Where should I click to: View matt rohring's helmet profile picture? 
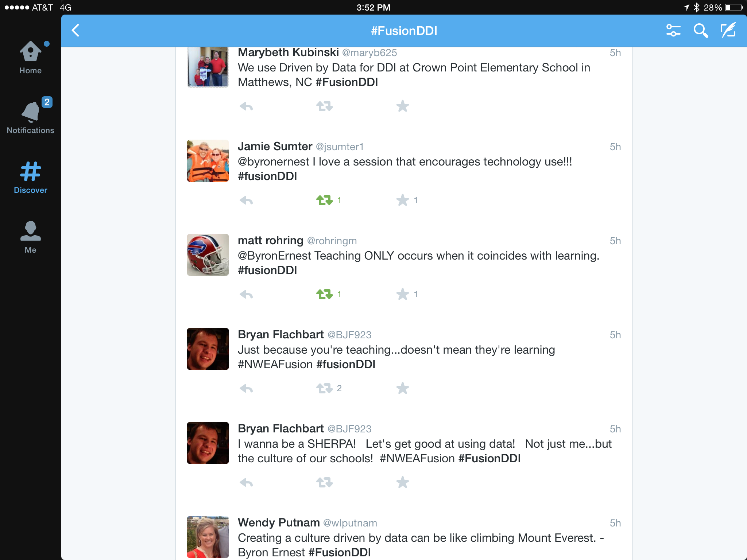(x=208, y=255)
